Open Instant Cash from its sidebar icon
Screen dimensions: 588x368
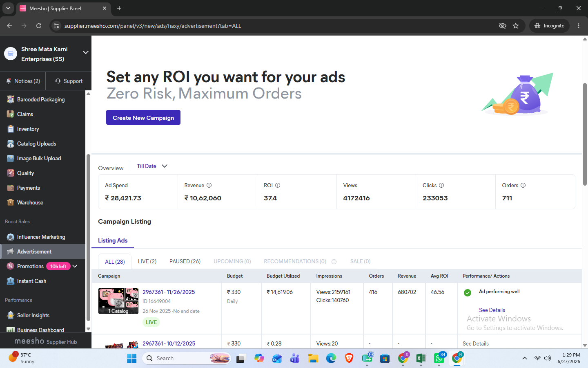click(x=11, y=281)
